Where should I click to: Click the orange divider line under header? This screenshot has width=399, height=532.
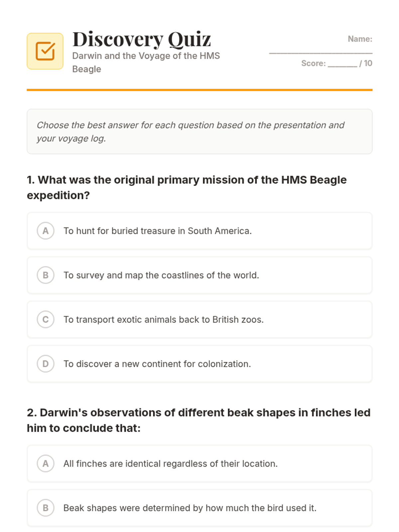(x=199, y=90)
